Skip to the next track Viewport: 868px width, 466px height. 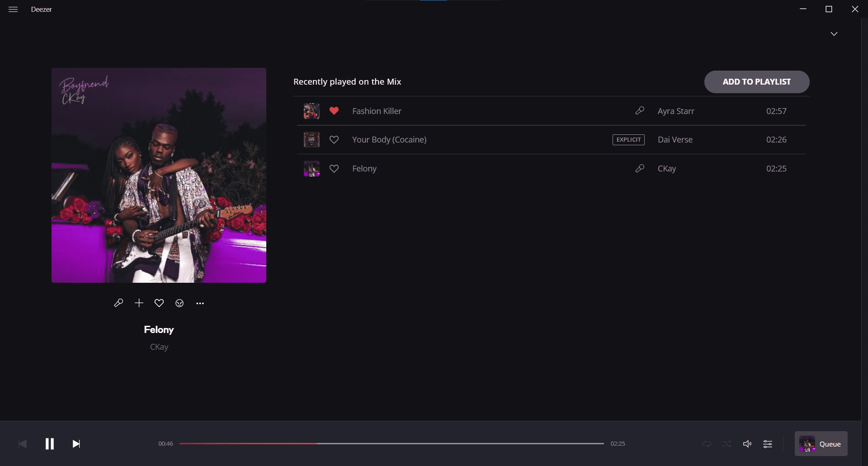[x=76, y=444]
